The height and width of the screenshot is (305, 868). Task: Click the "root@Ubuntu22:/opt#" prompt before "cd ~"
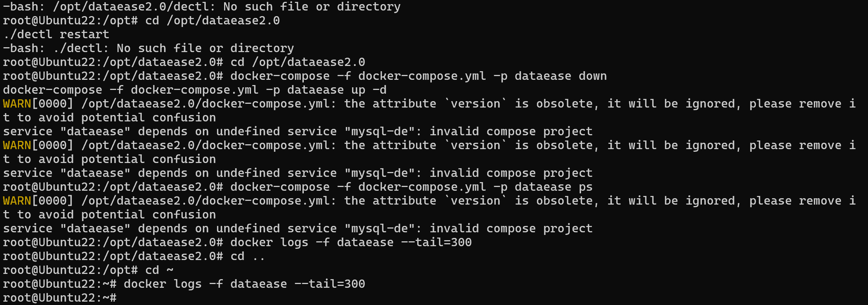[x=70, y=270]
